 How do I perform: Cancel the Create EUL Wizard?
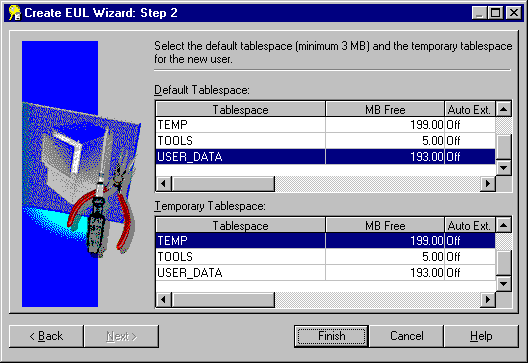tap(406, 336)
